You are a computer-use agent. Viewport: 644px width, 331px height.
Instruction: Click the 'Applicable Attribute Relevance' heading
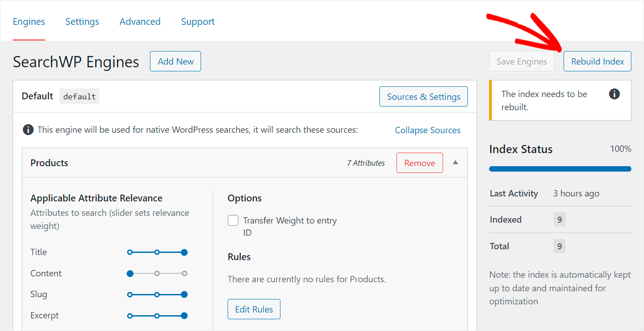tap(96, 198)
